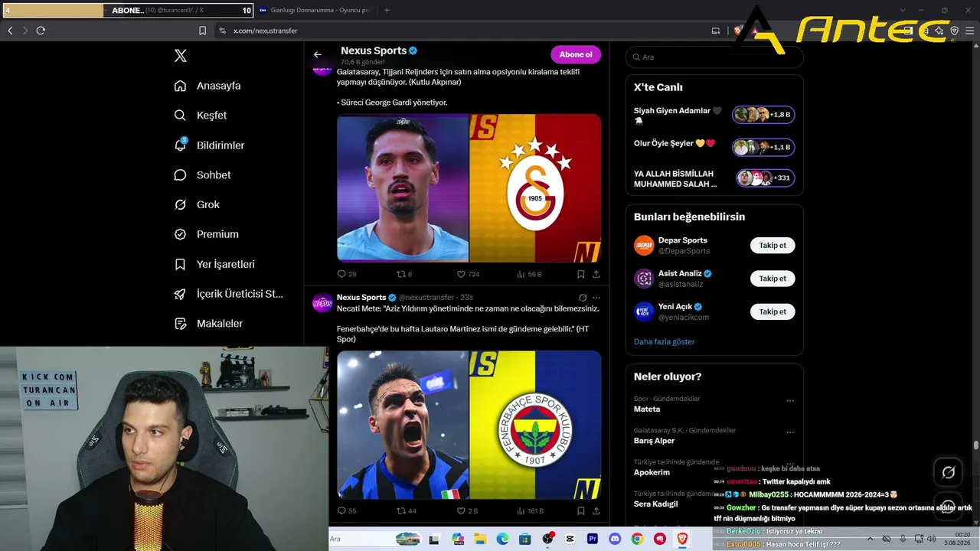The height and width of the screenshot is (551, 980).
Task: Open Sohbet in the sidebar
Action: pos(202,175)
